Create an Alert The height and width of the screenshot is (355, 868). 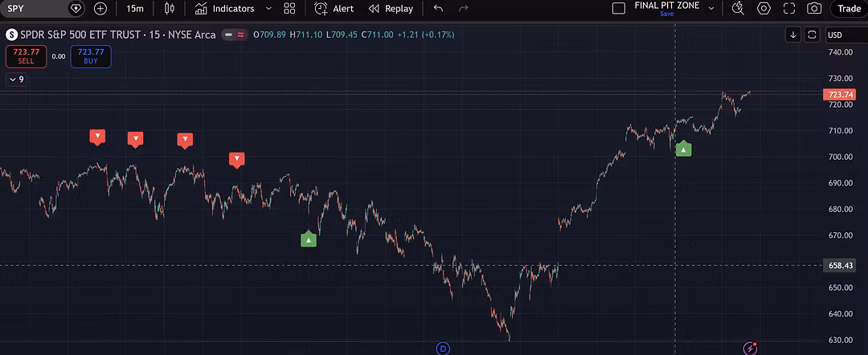334,8
